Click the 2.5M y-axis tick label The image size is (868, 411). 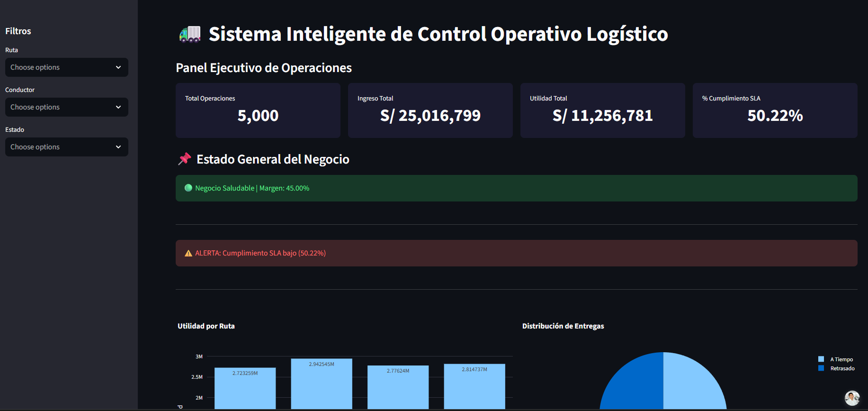click(x=197, y=377)
